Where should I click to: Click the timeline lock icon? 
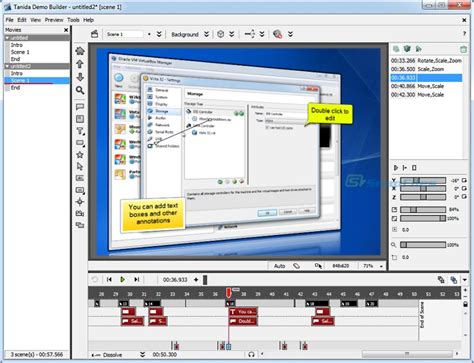coord(466,304)
